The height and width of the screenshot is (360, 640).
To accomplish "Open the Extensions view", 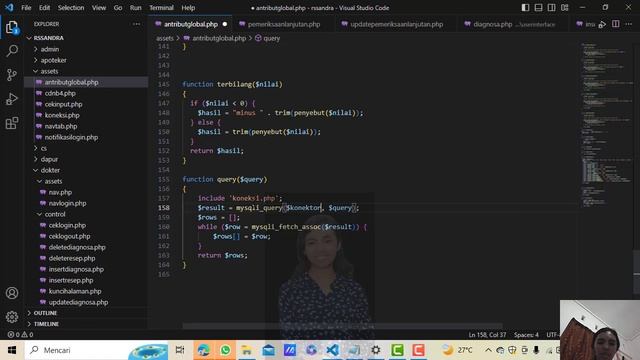I will [12, 123].
